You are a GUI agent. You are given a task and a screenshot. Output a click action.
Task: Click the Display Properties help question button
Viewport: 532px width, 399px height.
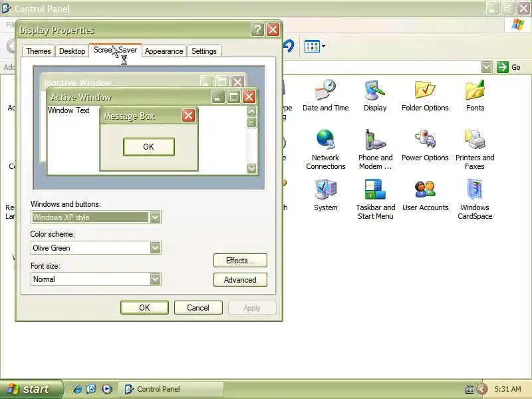click(257, 30)
